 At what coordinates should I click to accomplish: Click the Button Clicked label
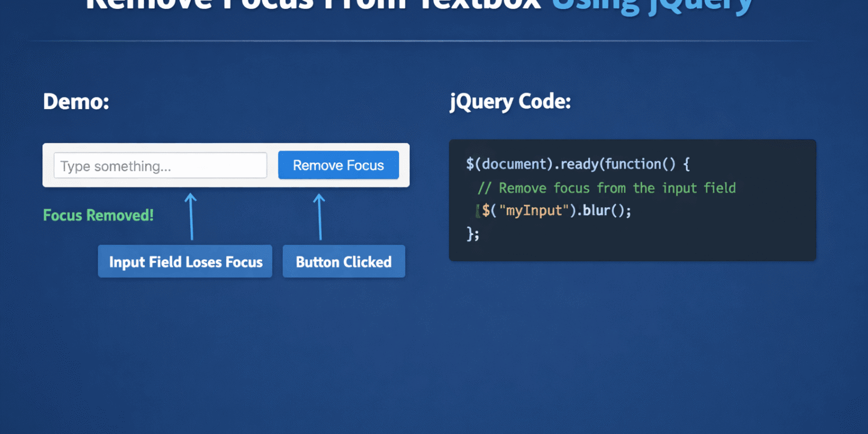click(x=344, y=261)
